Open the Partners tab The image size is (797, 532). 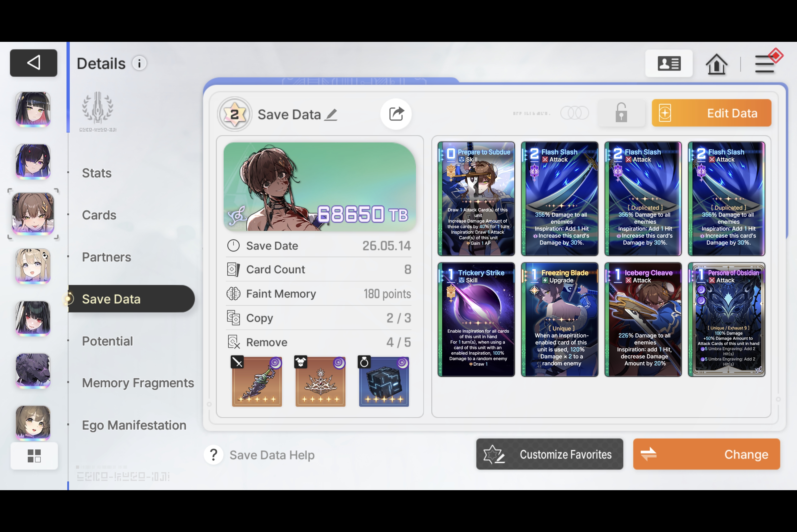pos(107,257)
